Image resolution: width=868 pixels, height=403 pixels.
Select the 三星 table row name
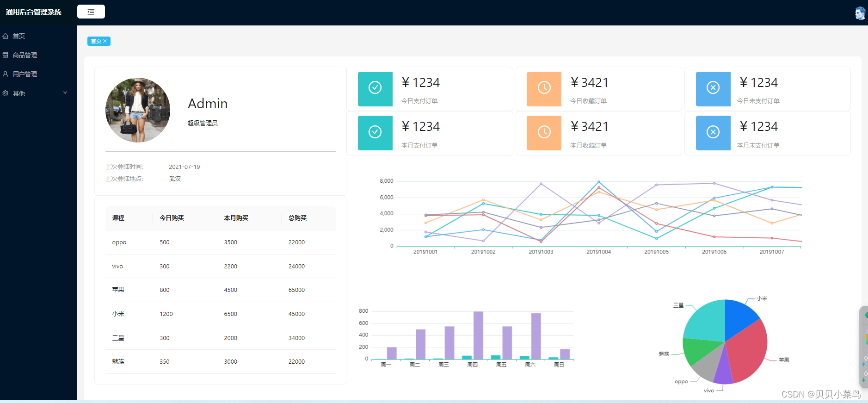pos(118,338)
